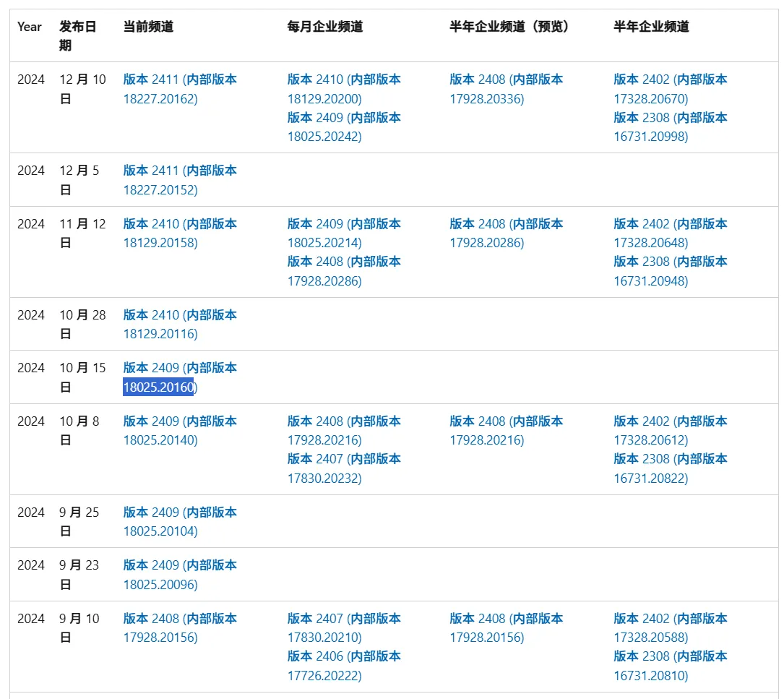Click the highlighted build 18025.20160 link
Screen dimensions: 784x699
(x=158, y=387)
